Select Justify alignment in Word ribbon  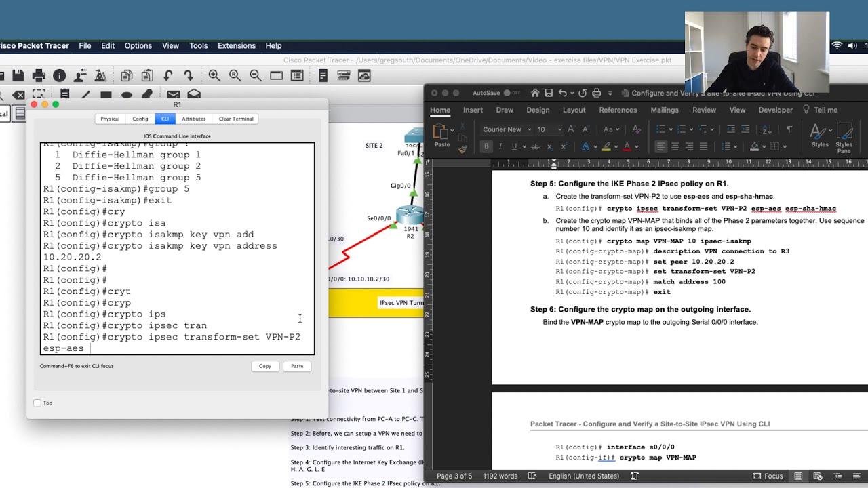[703, 146]
